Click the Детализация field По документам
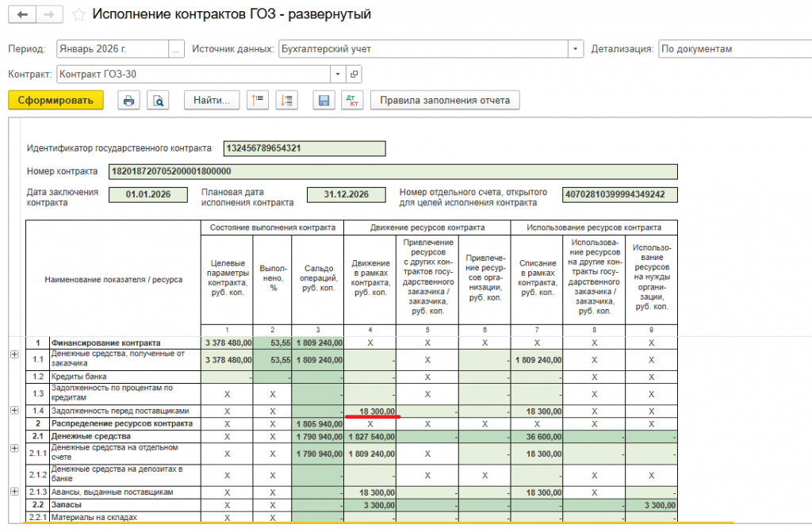Viewport: 812px width, 532px height. tap(735, 49)
